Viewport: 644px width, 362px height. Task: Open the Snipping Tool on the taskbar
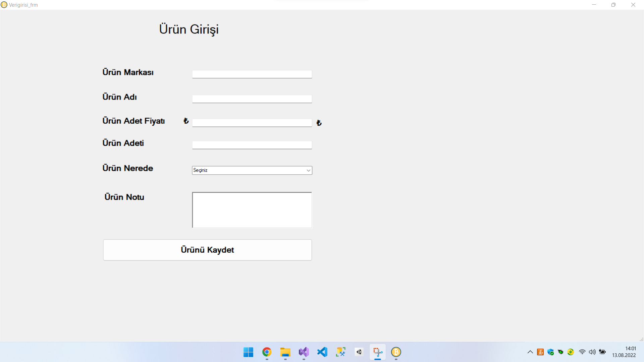377,352
